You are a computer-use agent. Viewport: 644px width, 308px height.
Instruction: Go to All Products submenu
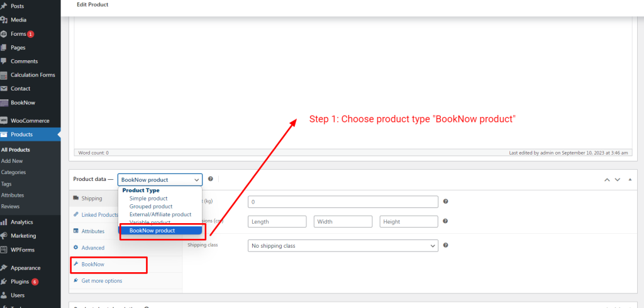tap(16, 150)
